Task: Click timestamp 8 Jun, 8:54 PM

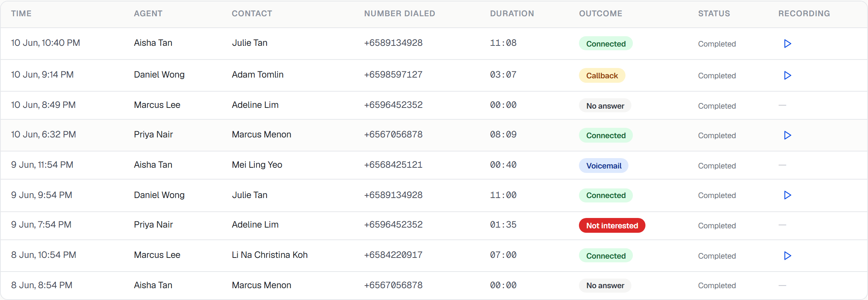Action: point(42,285)
